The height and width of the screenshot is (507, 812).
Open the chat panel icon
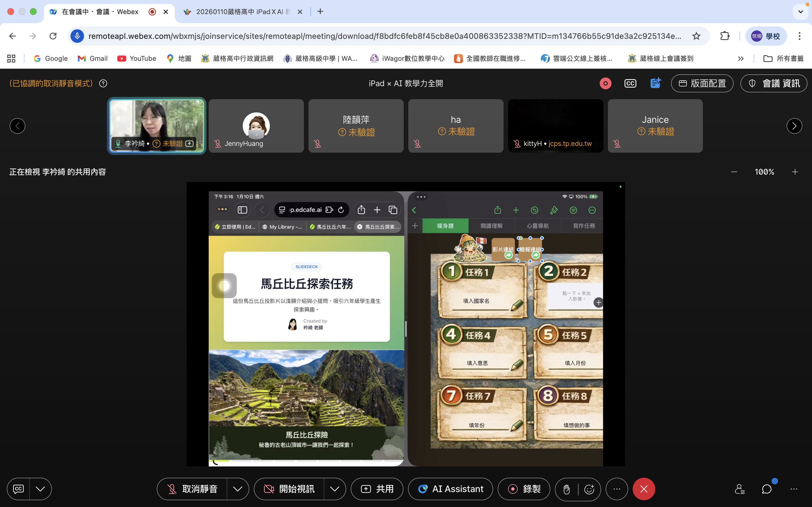(766, 489)
